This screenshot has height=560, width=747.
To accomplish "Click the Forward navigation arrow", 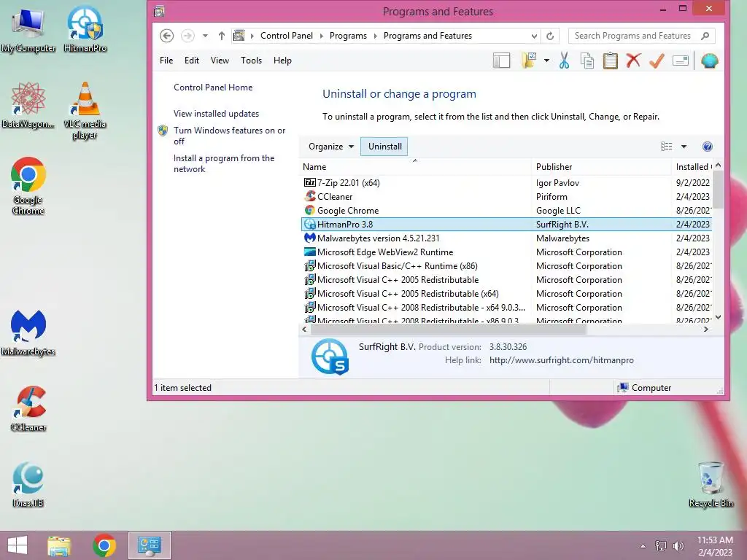I will tap(187, 36).
